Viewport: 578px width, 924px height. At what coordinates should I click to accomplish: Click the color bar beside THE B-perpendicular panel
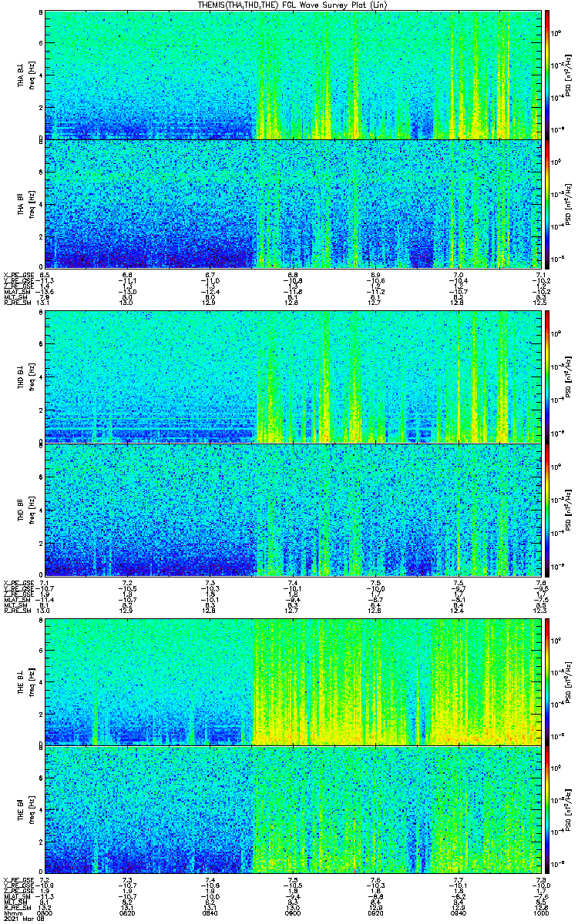pyautogui.click(x=547, y=681)
